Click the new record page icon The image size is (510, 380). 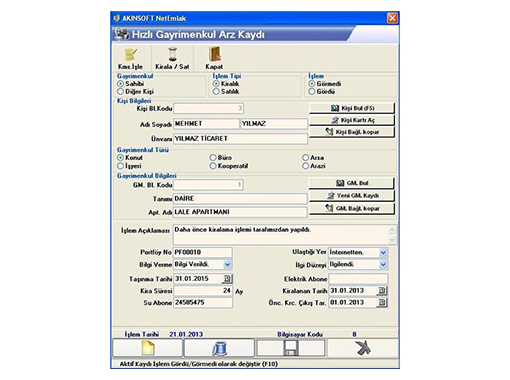click(x=148, y=348)
